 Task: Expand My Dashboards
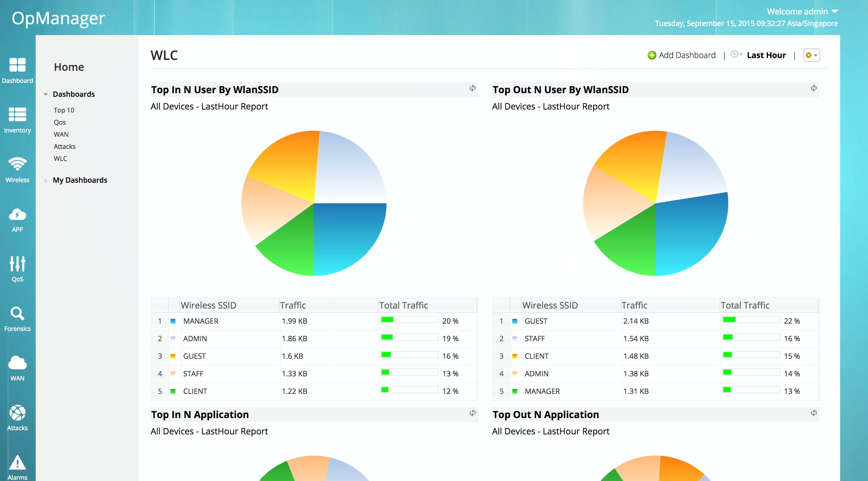point(46,180)
